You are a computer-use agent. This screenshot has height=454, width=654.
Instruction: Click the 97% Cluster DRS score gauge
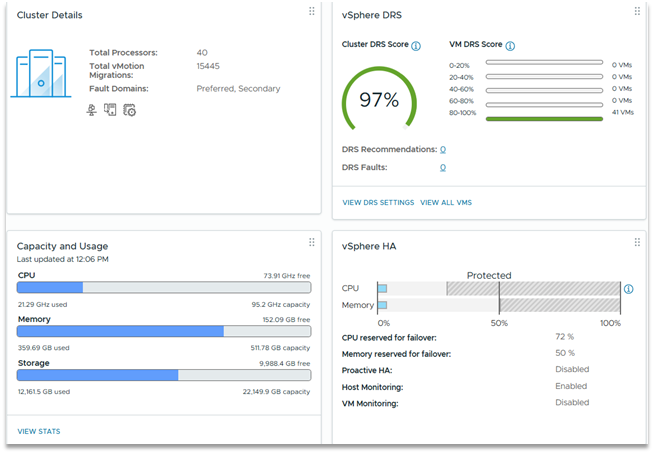pyautogui.click(x=379, y=99)
